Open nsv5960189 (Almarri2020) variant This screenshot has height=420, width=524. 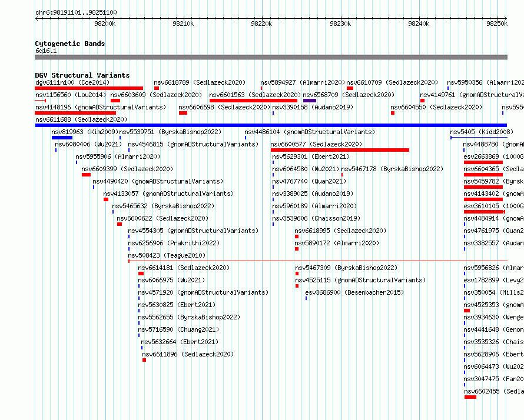pyautogui.click(x=314, y=206)
